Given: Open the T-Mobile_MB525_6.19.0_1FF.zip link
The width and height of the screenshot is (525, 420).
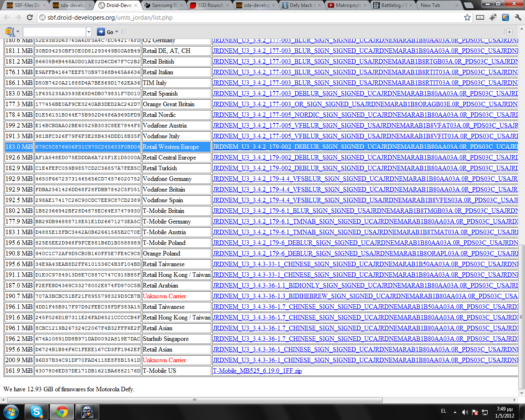Looking at the screenshot, I should point(257,370).
